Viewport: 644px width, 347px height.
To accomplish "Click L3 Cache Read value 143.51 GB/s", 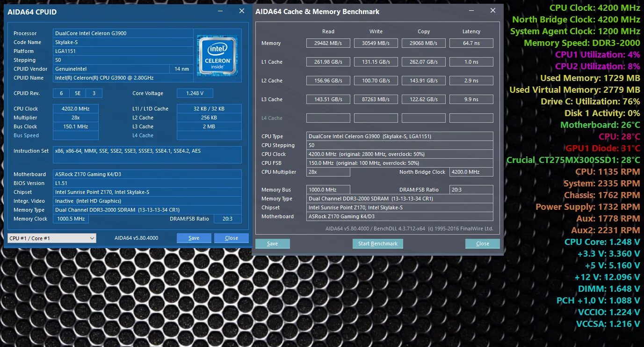I will (x=328, y=99).
